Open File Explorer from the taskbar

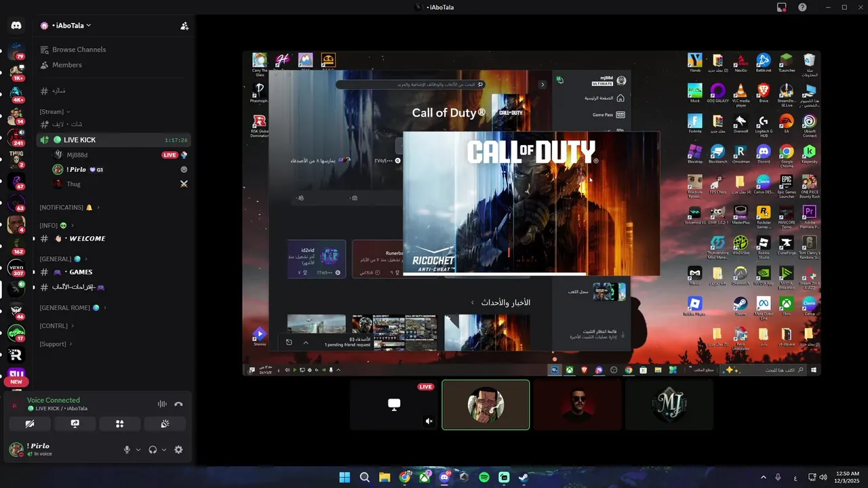coord(384,477)
